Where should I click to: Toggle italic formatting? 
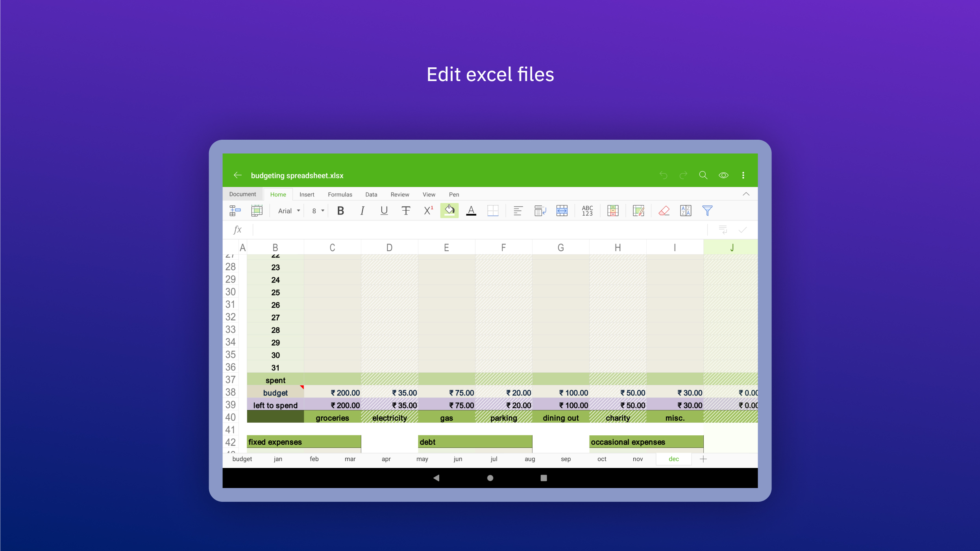point(362,211)
